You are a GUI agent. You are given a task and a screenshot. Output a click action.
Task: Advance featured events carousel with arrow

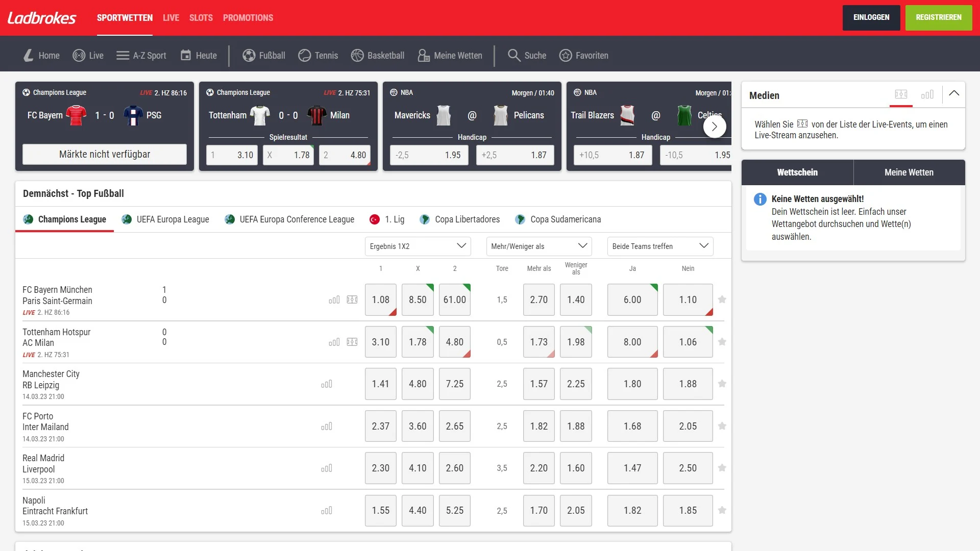(x=715, y=127)
